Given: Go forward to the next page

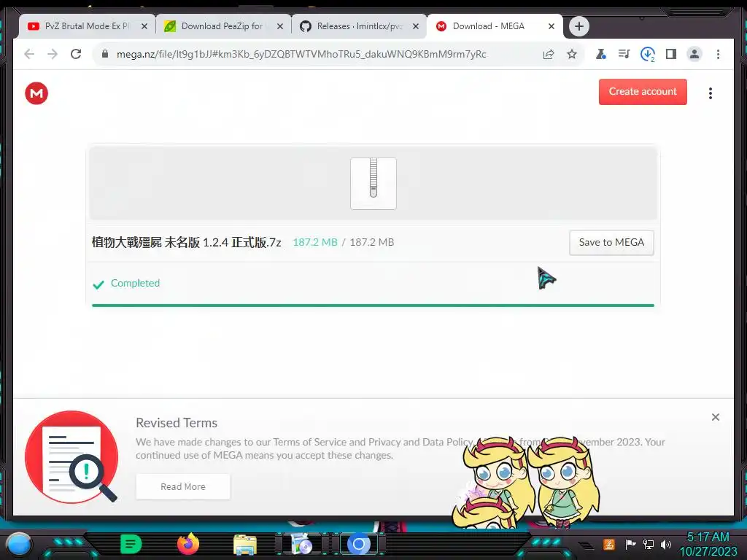Looking at the screenshot, I should click(x=53, y=54).
